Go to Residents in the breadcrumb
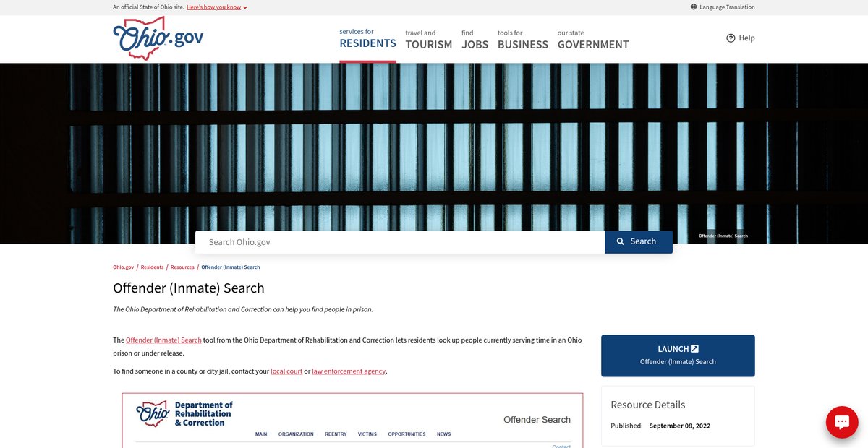This screenshot has width=868, height=448. (152, 267)
